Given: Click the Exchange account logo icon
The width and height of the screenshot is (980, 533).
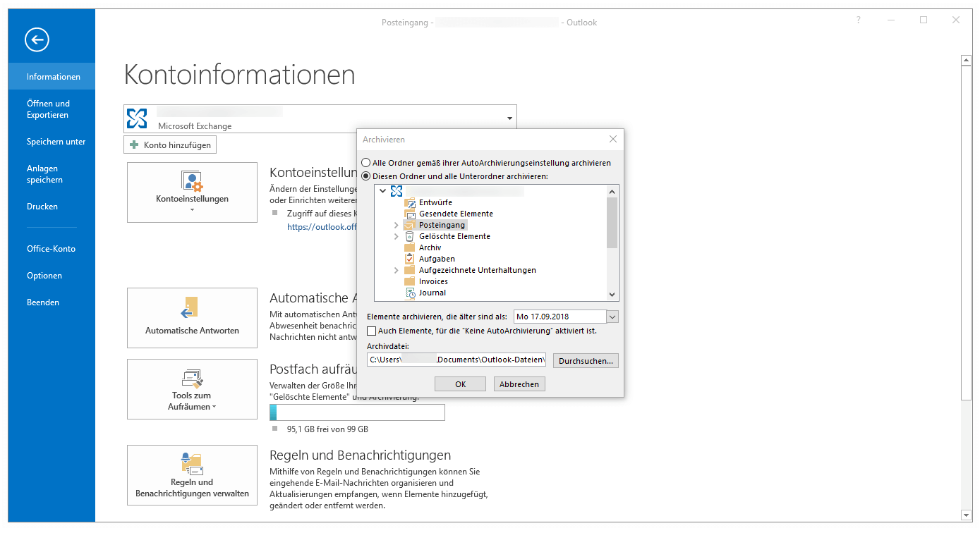Looking at the screenshot, I should 137,118.
